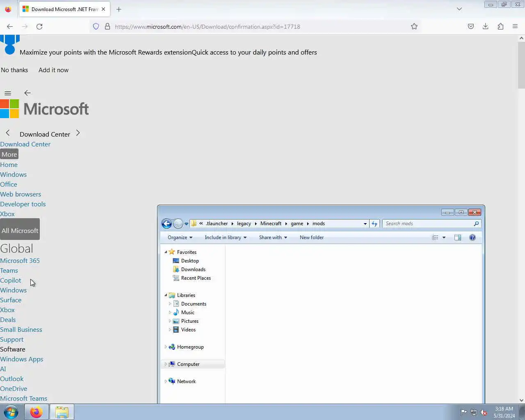Click the Add it now button
This screenshot has width=525, height=420.
tap(53, 70)
